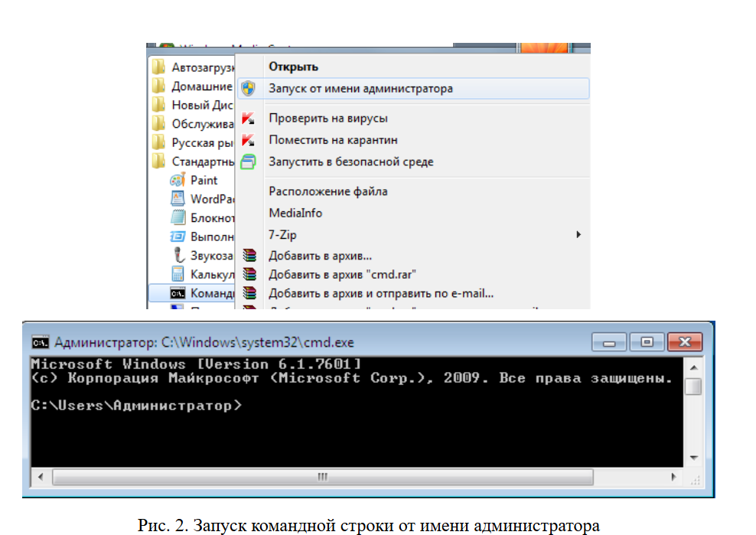Viewport: 756px width, 535px height.
Task: Click the cmd window title bar icon
Action: point(40,342)
